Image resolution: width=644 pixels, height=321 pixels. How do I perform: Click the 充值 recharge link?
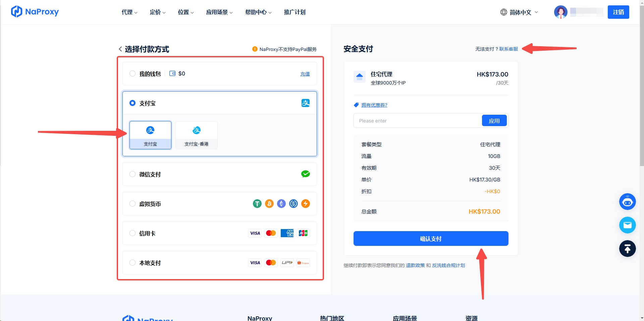click(x=305, y=74)
